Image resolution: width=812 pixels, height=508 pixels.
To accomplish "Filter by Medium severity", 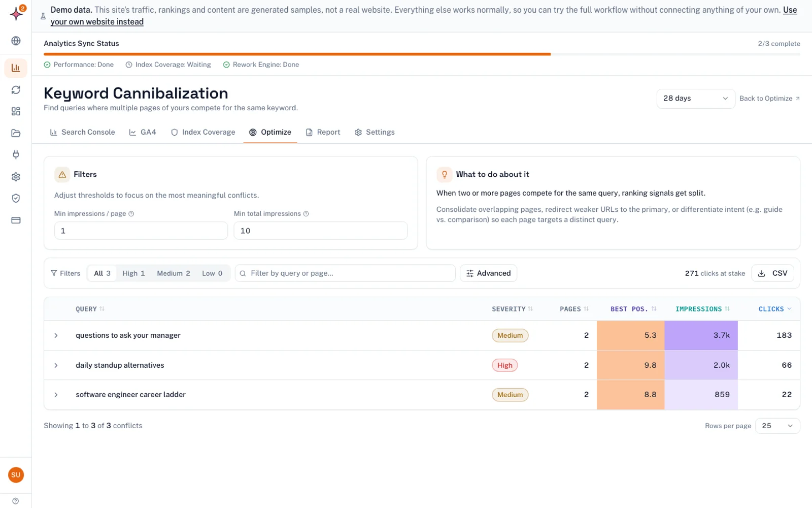I will [174, 273].
